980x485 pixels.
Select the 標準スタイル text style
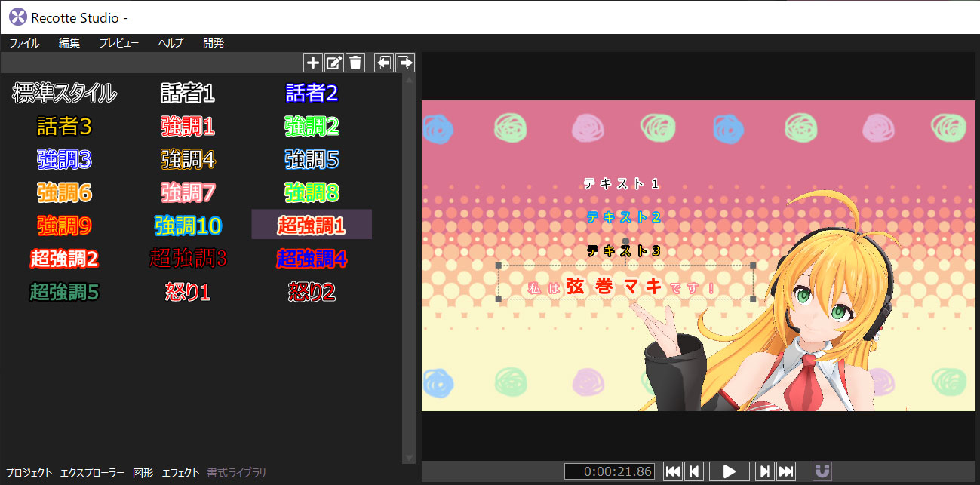[x=65, y=94]
